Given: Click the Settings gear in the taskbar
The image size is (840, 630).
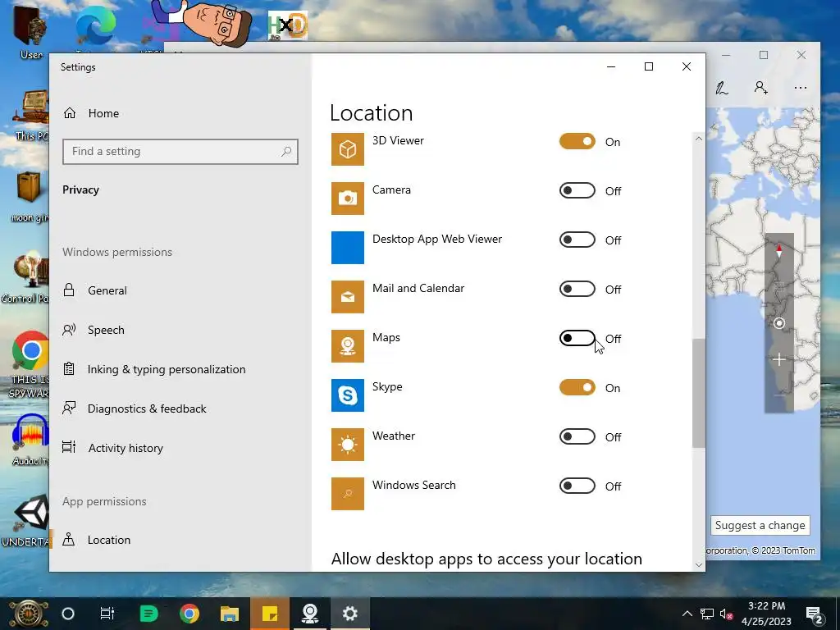Looking at the screenshot, I should pos(349,614).
